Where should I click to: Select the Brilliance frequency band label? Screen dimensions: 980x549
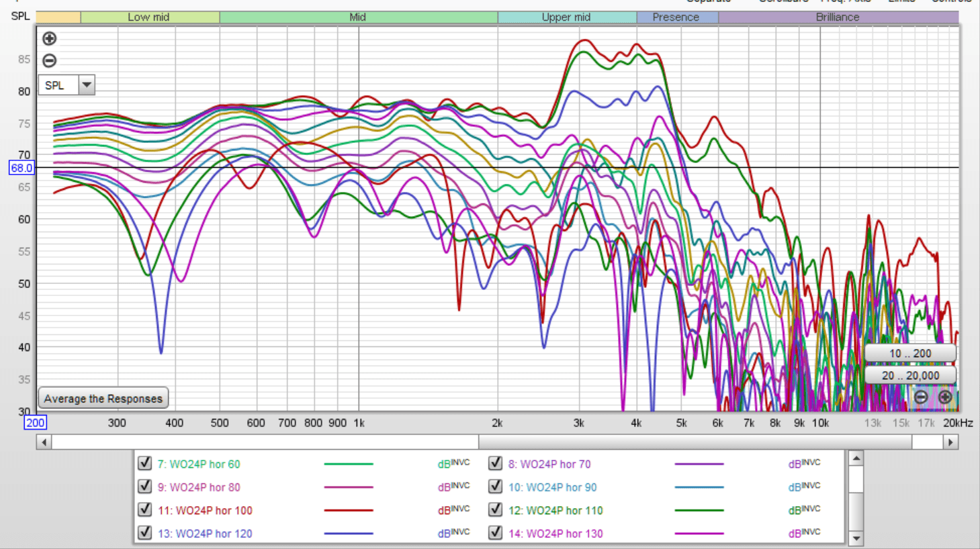(838, 17)
